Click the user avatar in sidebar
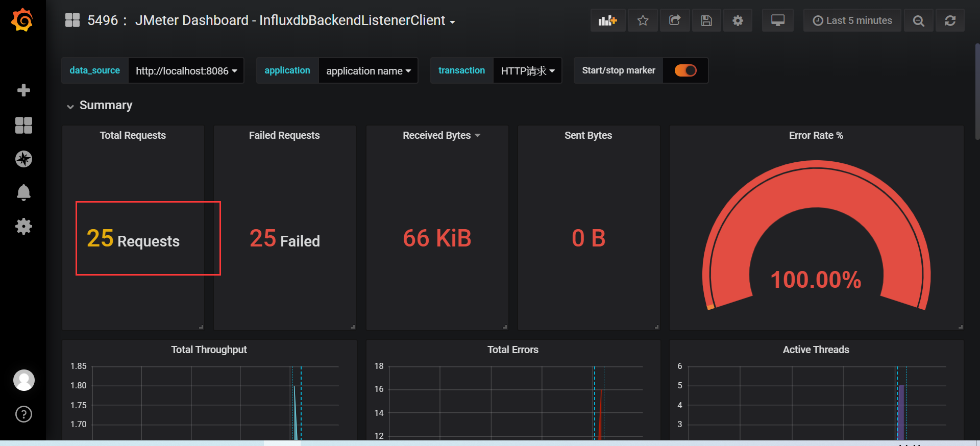 [x=23, y=380]
